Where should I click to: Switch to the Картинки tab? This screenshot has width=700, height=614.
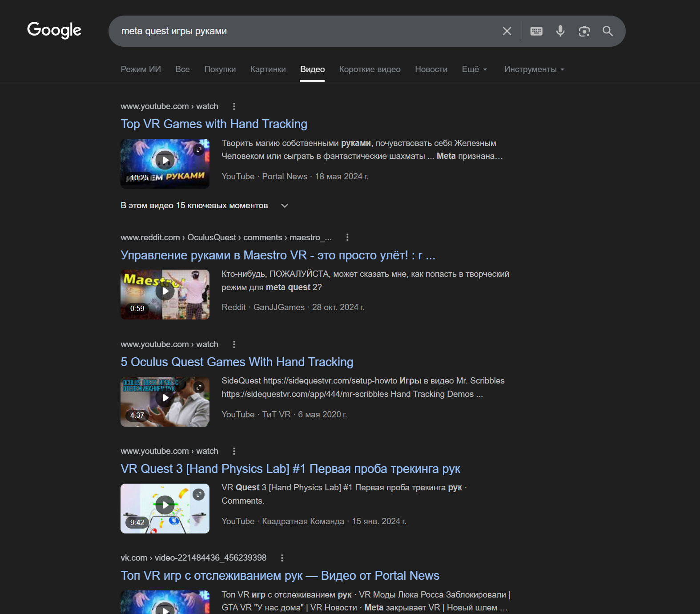click(268, 69)
